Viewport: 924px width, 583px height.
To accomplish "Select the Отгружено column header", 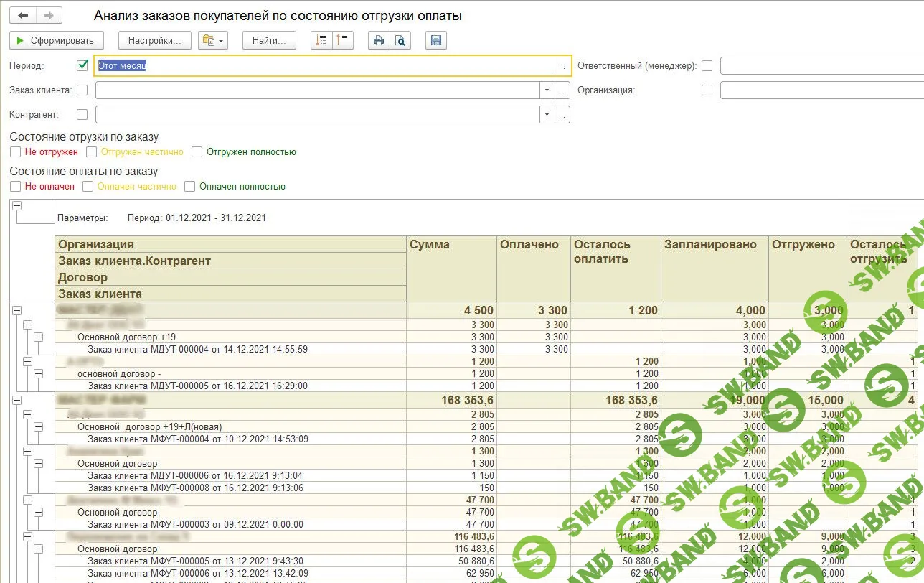I will point(808,269).
